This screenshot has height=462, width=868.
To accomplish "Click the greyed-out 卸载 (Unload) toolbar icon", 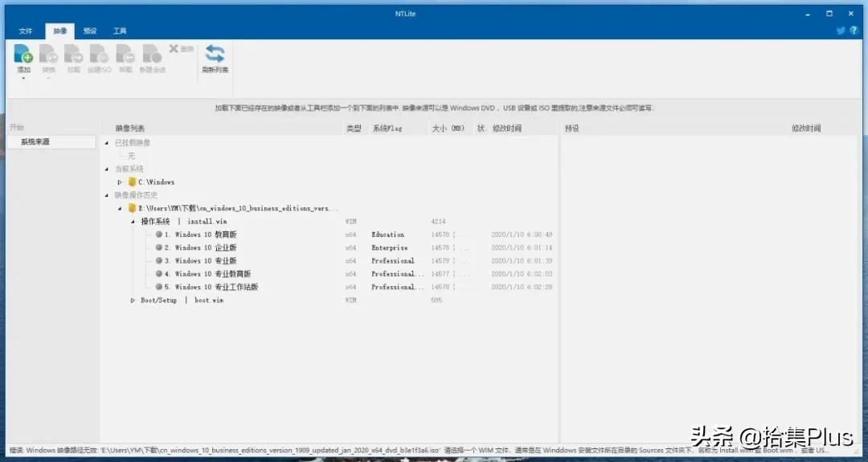I will [x=125, y=54].
